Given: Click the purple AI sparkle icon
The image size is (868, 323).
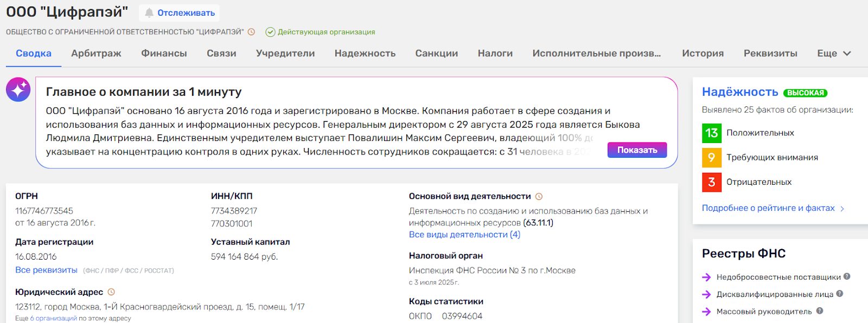Looking at the screenshot, I should point(18,89).
